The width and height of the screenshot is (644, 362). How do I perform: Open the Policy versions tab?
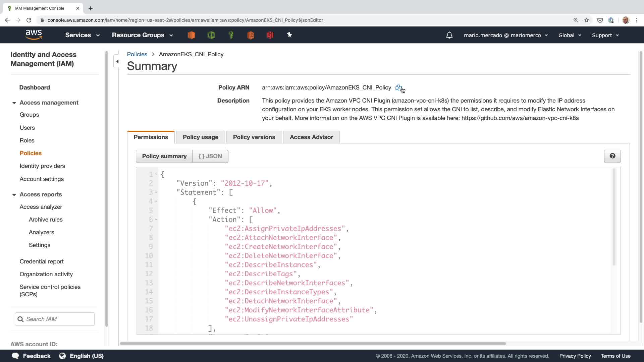pyautogui.click(x=254, y=137)
